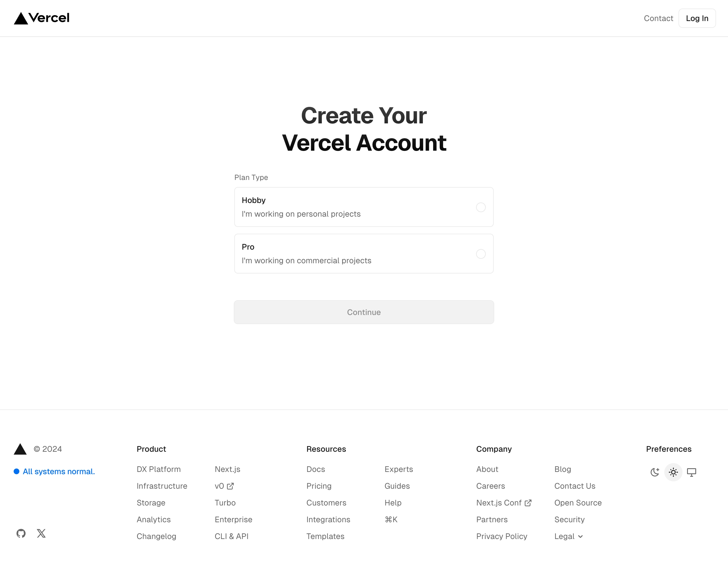Open the Contact link in header
Viewport: 728px width, 572px height.
(x=658, y=18)
